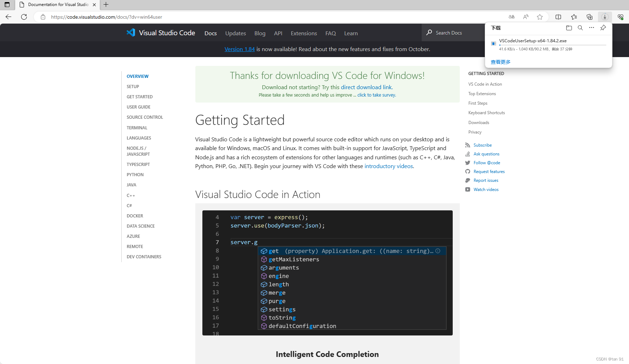Add page to favorites star icon
The height and width of the screenshot is (364, 629).
pos(540,17)
